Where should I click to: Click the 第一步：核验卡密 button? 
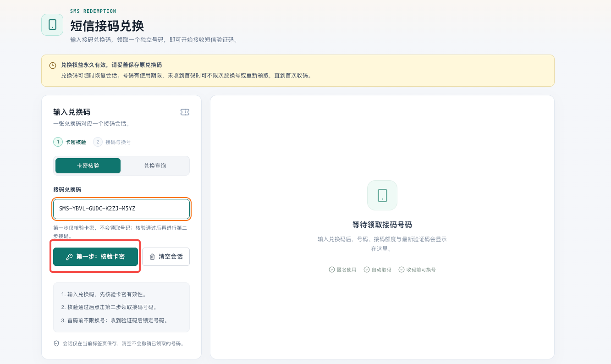point(95,257)
